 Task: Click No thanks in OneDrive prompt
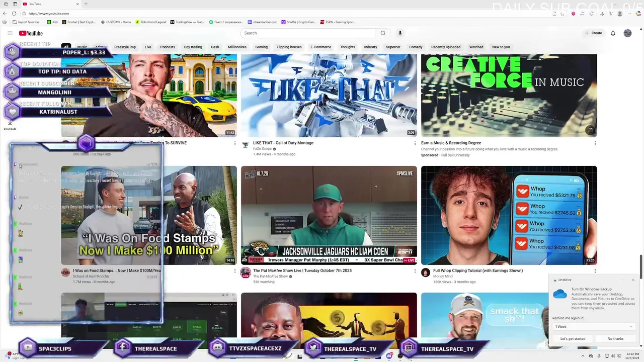[x=615, y=339]
